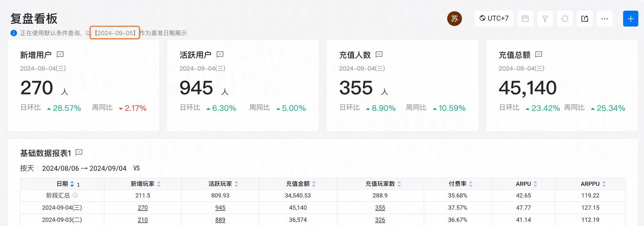Open the UTC+7 timezone selector
644x226 pixels.
(x=494, y=19)
